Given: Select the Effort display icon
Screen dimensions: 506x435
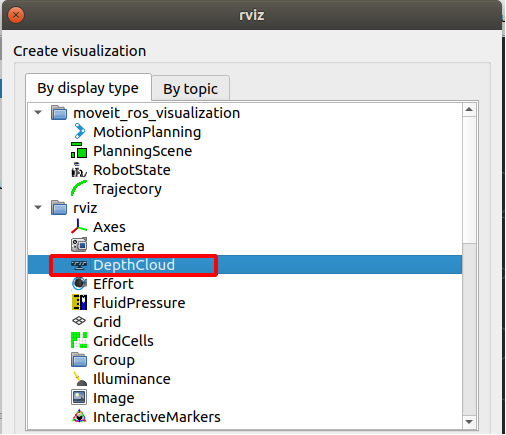Looking at the screenshot, I should pos(79,284).
